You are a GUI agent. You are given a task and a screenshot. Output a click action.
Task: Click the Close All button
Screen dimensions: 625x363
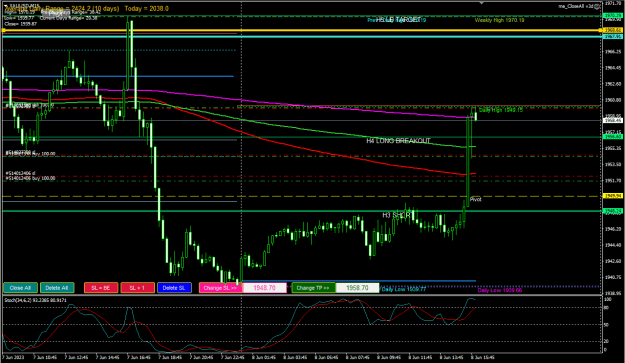click(x=20, y=288)
